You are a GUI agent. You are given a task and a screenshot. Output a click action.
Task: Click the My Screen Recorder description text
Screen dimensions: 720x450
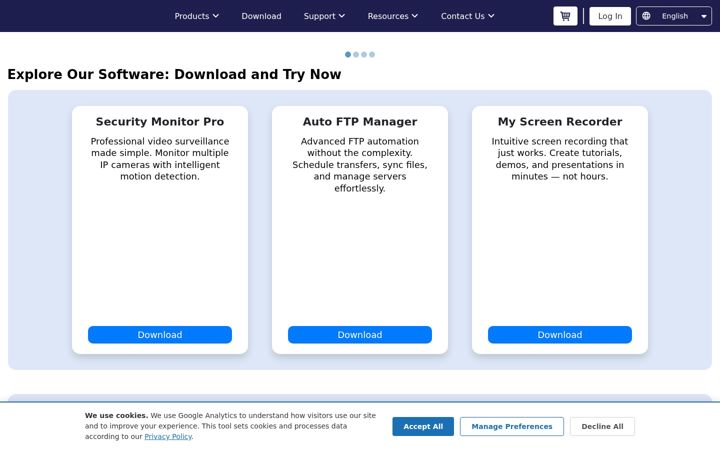(560, 159)
